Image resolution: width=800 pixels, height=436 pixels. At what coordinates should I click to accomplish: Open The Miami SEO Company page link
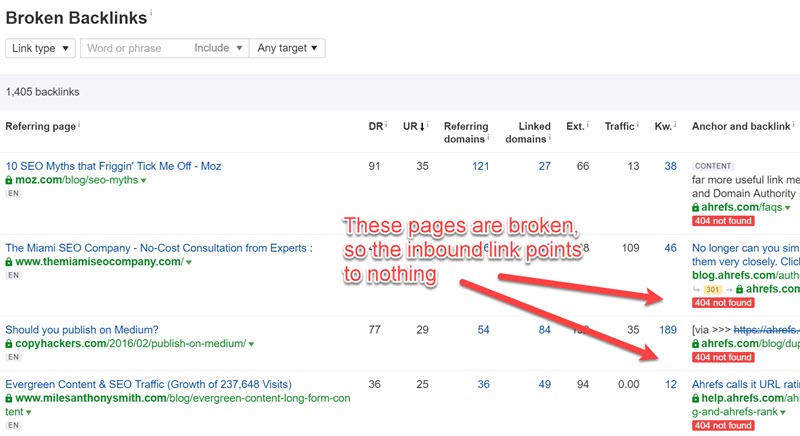[159, 248]
